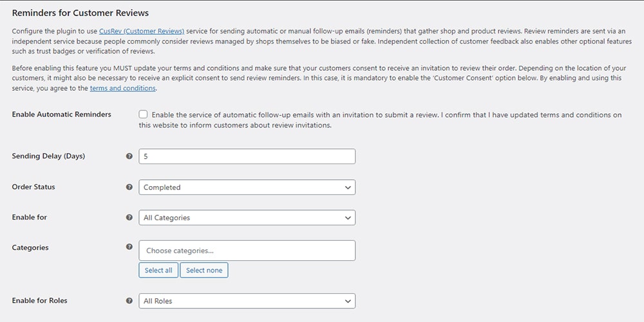This screenshot has width=644, height=322.
Task: Click the Enable for Roles label text
Action: point(39,301)
